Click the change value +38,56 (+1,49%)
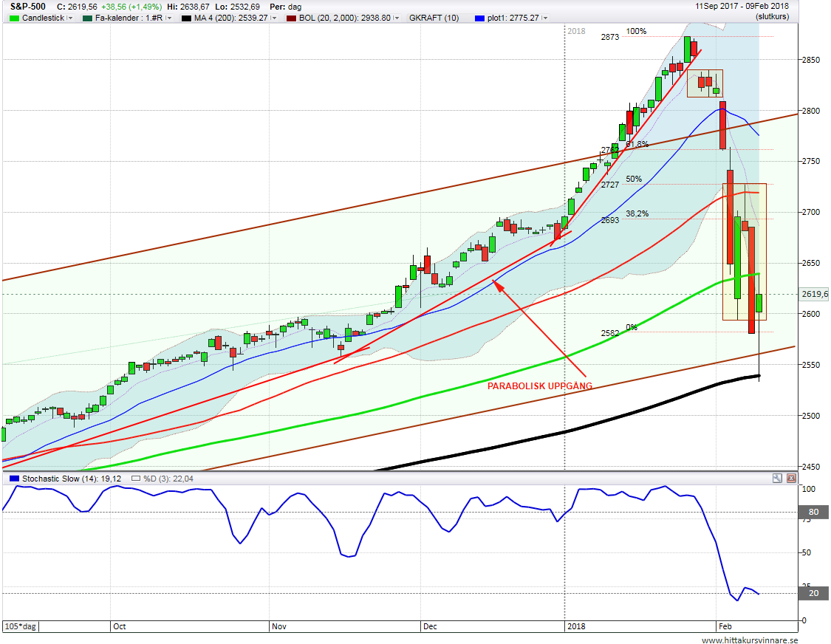This screenshot has width=831, height=644. coord(131,7)
